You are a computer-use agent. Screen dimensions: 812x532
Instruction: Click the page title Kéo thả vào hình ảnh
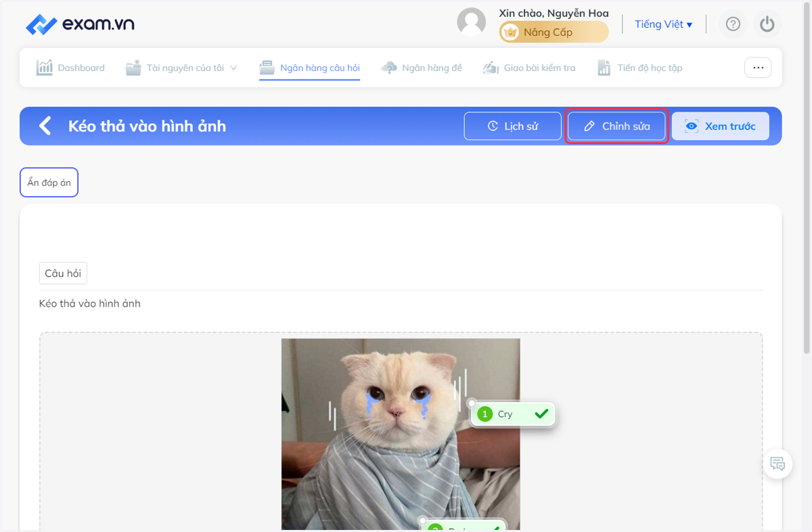click(x=147, y=126)
